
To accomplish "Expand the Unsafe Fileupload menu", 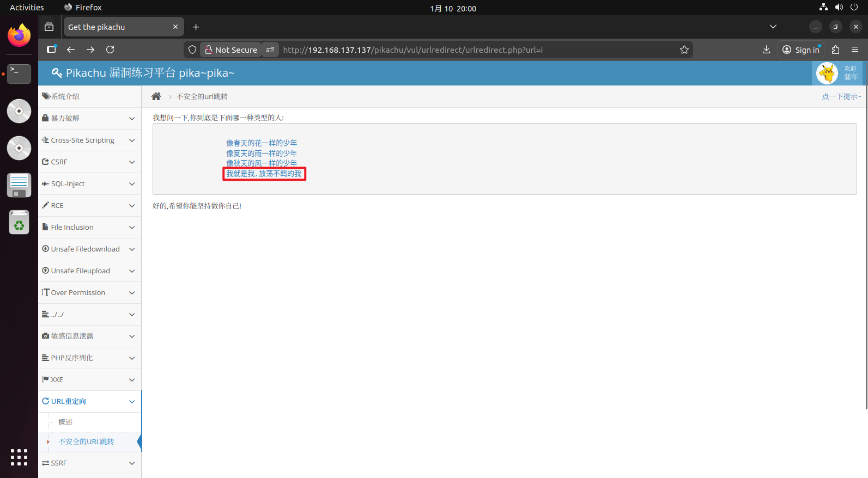I will pos(90,271).
